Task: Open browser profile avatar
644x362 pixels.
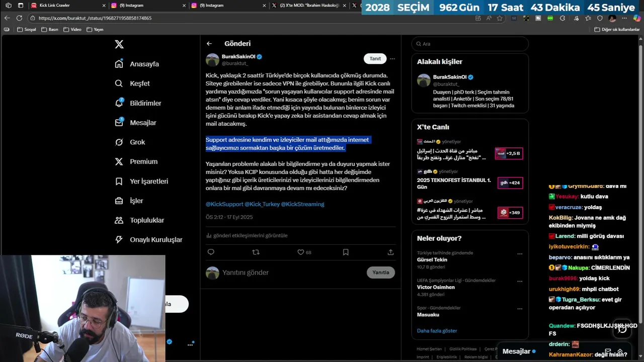Action: tap(612, 18)
